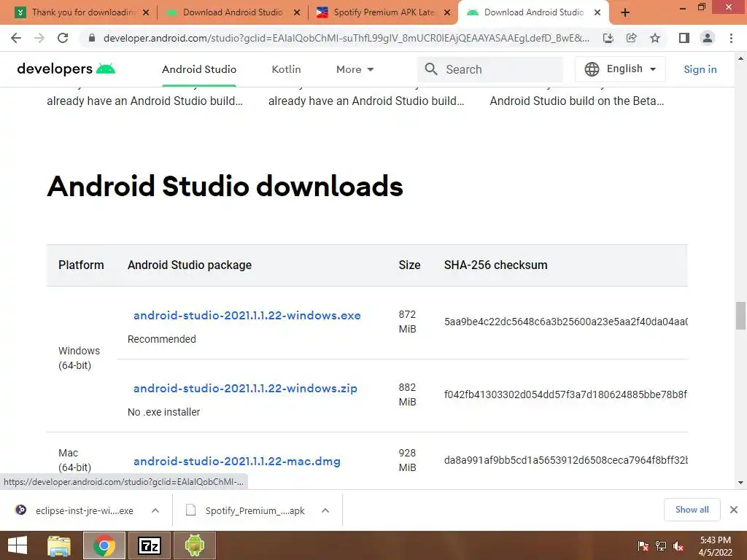Expand the Spotify_Premium apk download options arrow
747x560 pixels.
pos(325,510)
